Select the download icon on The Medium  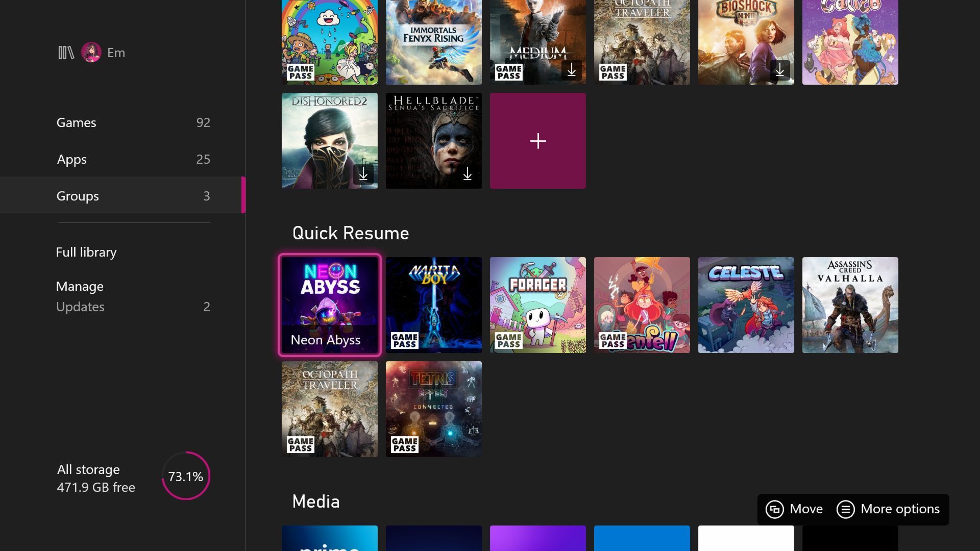tap(572, 69)
